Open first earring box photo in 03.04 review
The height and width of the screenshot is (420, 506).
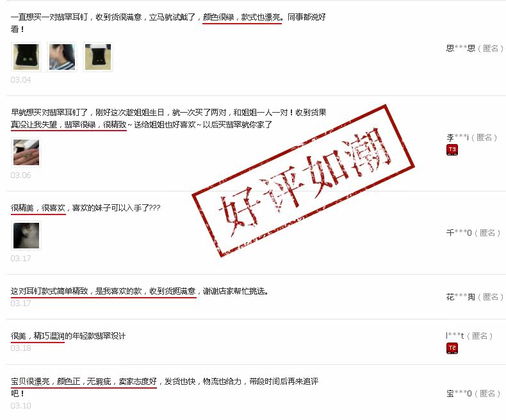(26, 57)
